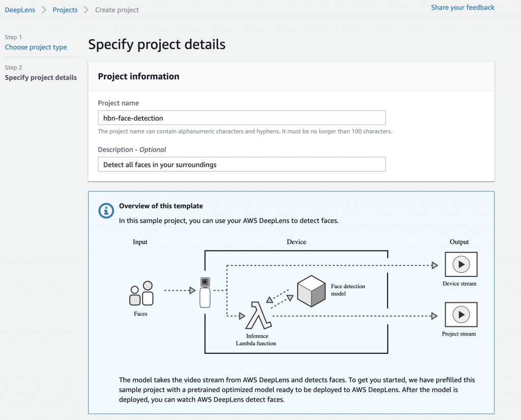Open the DeepLens breadcrumb link
The width and height of the screenshot is (521, 420).
tap(20, 10)
